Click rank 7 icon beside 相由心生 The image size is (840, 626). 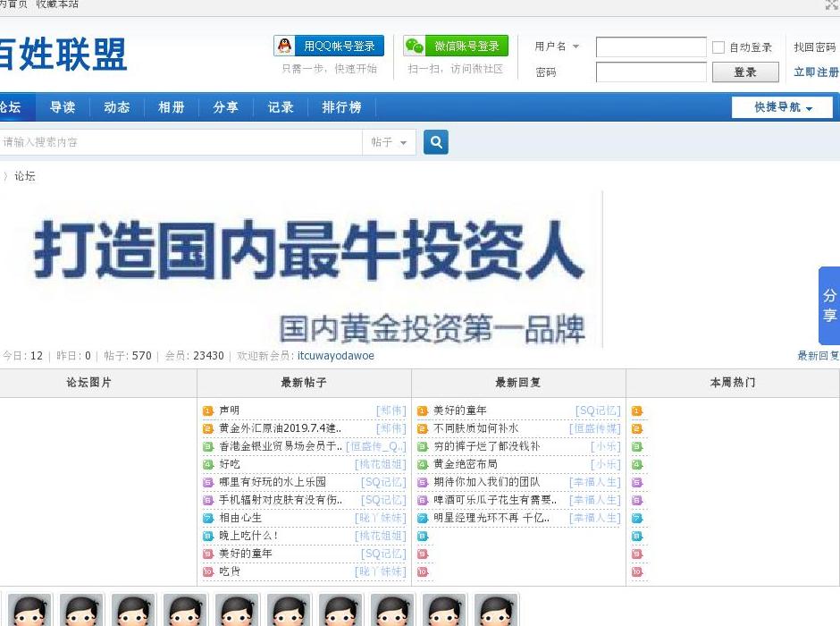pos(208,519)
